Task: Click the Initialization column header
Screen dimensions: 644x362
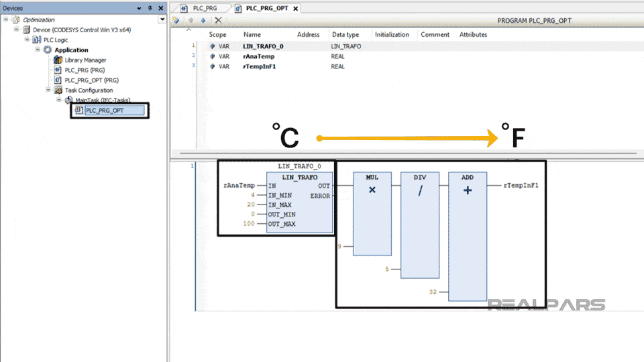Action: (392, 34)
